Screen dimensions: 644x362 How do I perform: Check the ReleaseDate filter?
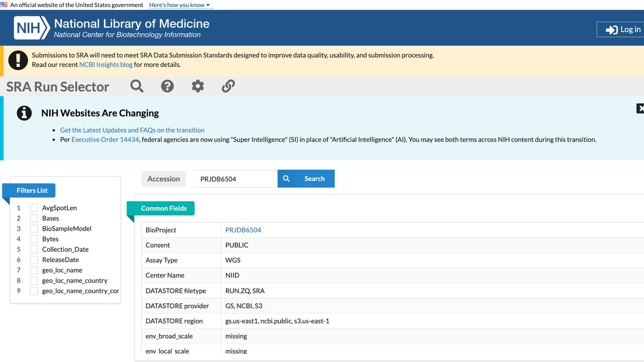pyautogui.click(x=34, y=260)
